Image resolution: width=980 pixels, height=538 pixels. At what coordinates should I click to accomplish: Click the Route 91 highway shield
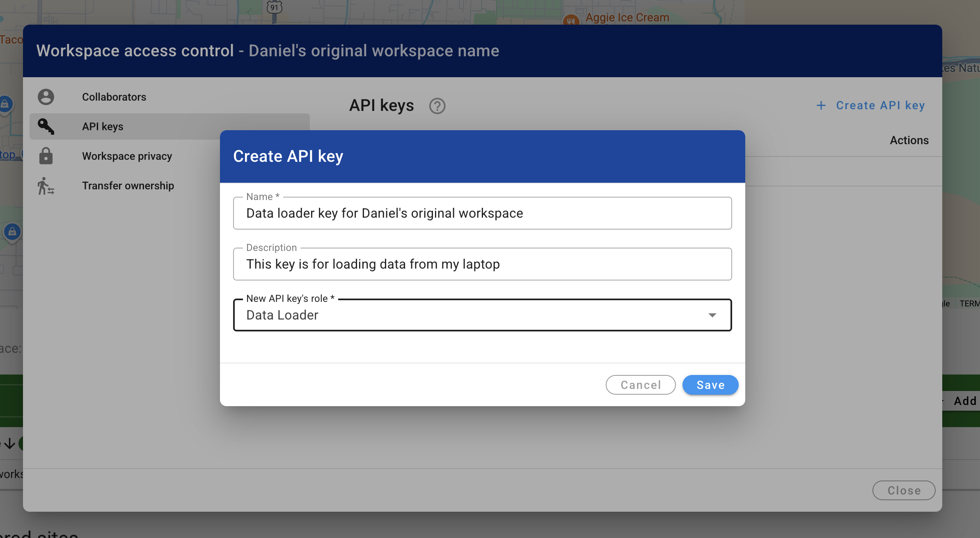coord(274,7)
